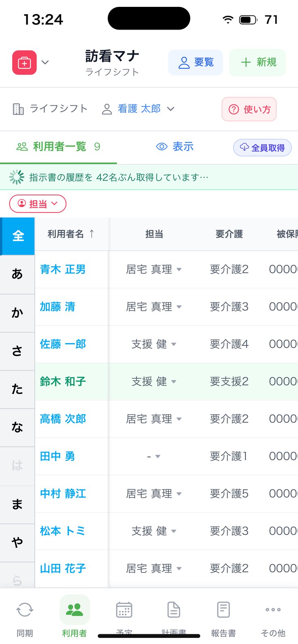Click 要支援2 in 鈴木 和子 row
The width and height of the screenshot is (298, 644).
point(229,381)
